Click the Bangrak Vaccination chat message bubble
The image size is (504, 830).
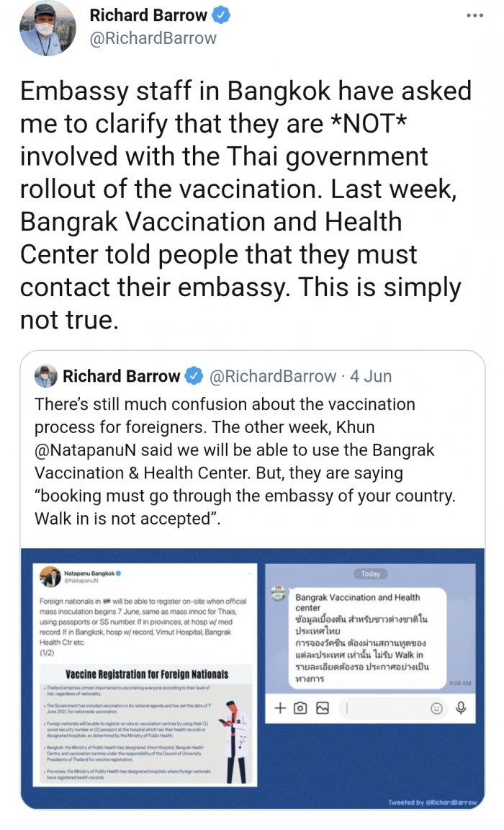pyautogui.click(x=367, y=638)
